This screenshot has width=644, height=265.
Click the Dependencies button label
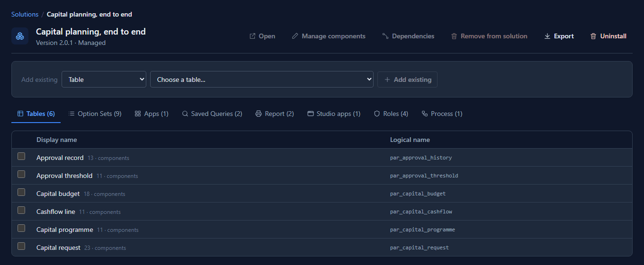(413, 36)
